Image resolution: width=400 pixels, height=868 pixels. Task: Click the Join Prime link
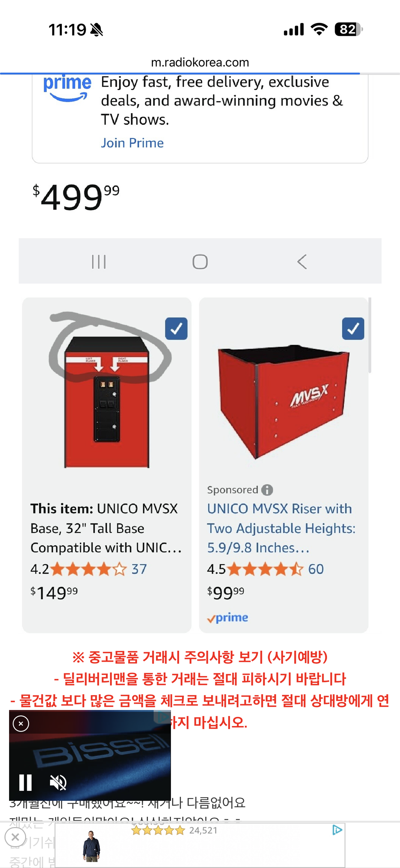(x=132, y=143)
